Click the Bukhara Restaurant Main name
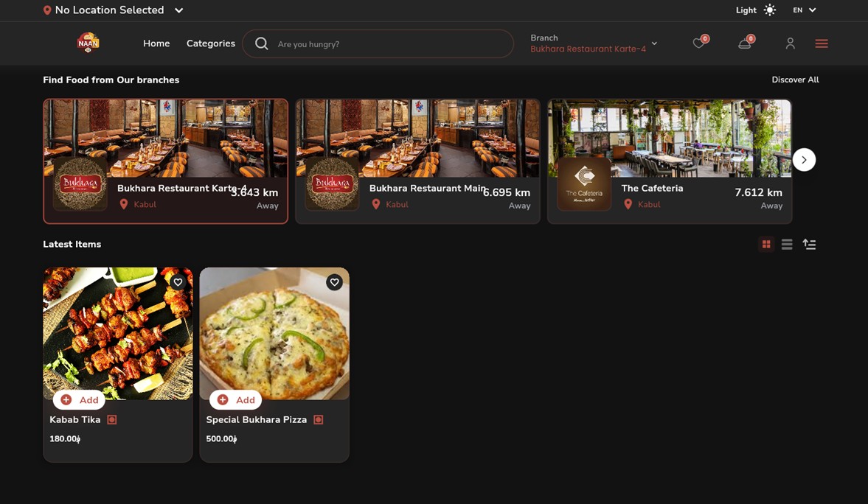 (427, 188)
